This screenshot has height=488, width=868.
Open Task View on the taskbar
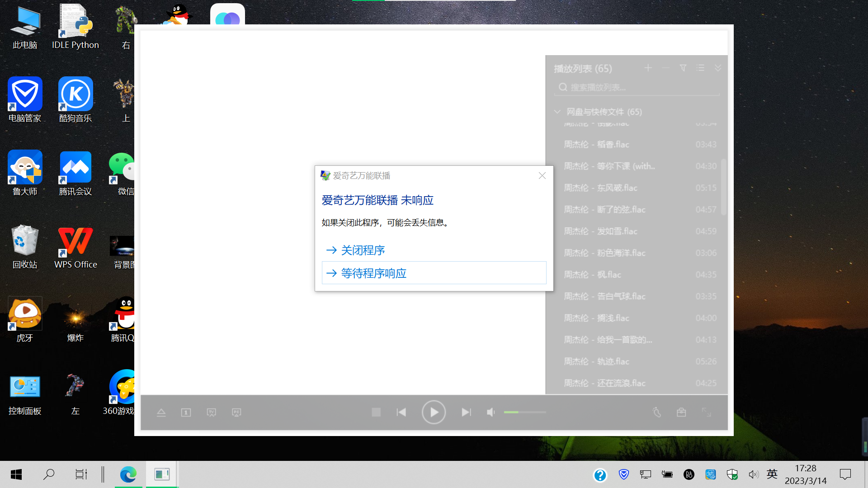tap(81, 474)
